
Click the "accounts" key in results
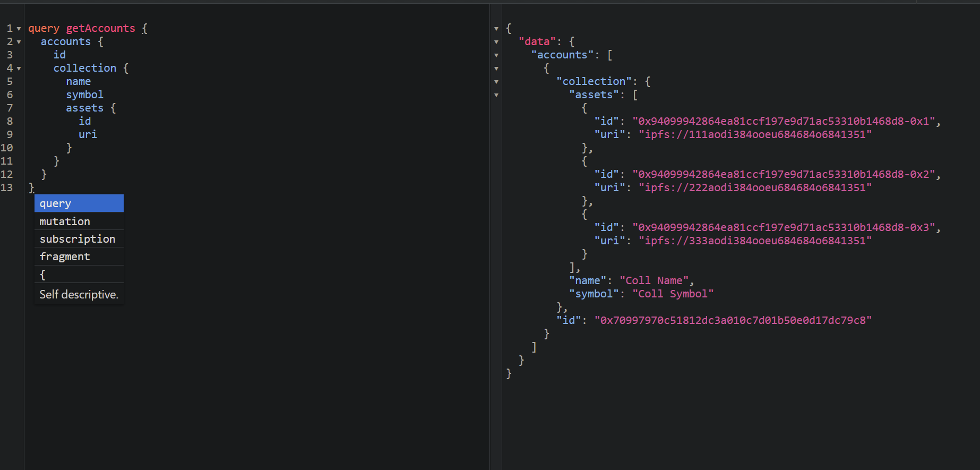click(x=562, y=55)
